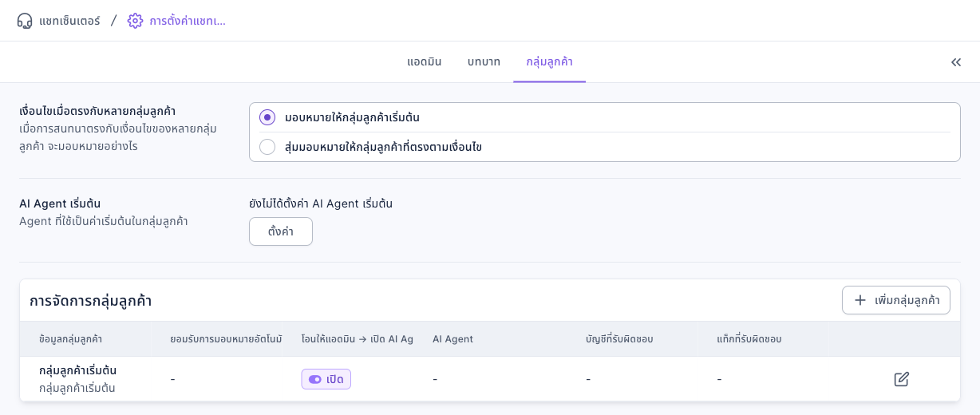Select มอบหมายให้กลุ่มลูกค้าเริ่มต้น radio option

point(267,117)
